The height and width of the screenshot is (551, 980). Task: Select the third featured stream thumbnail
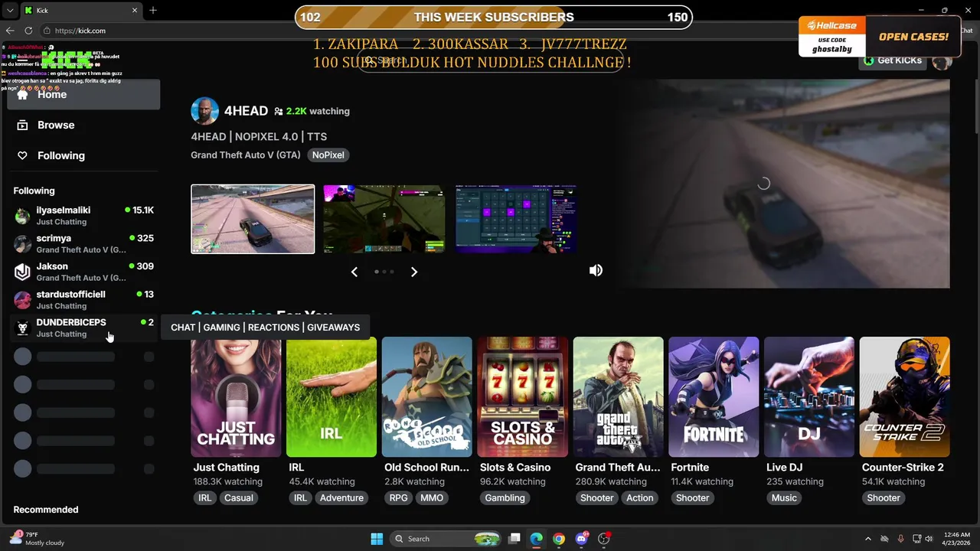(516, 219)
